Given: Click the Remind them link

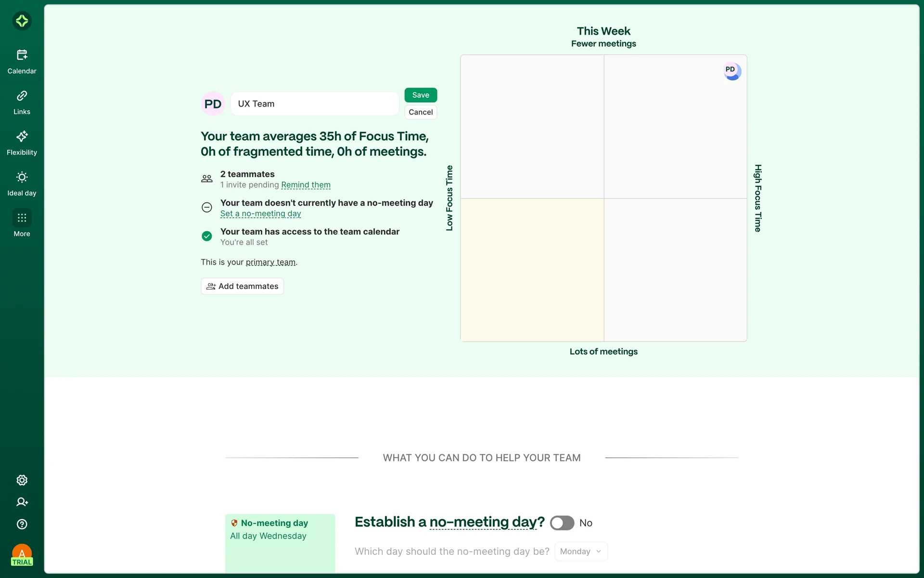Looking at the screenshot, I should pyautogui.click(x=306, y=185).
